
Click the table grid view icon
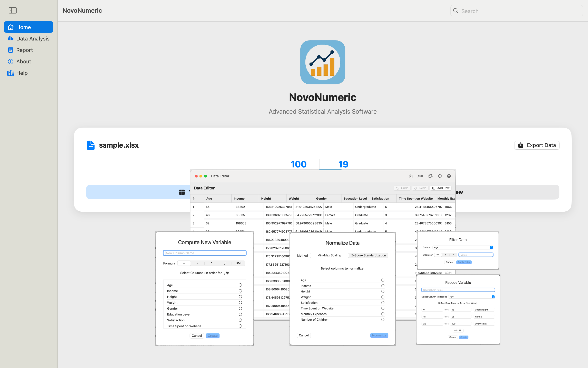click(x=182, y=192)
